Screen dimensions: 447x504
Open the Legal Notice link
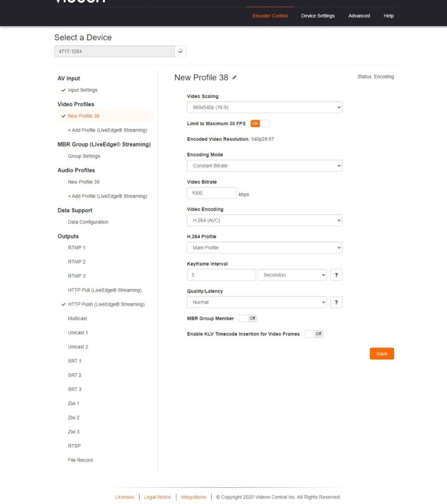point(157,497)
